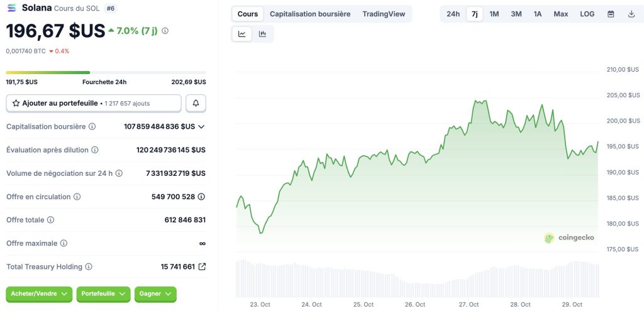
Task: Click info icon next to Capitalisation boursière
Action: (x=92, y=127)
